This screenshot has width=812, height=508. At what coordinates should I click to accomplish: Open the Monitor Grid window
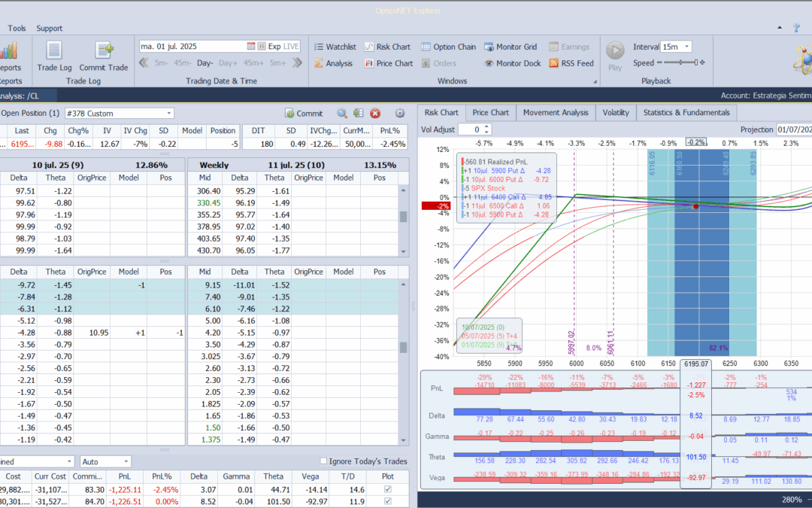(511, 47)
